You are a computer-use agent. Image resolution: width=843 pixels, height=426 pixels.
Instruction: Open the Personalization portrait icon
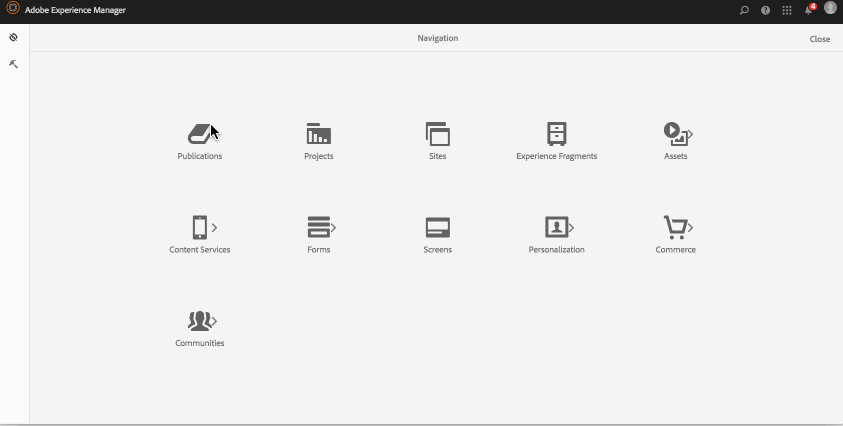[556, 227]
